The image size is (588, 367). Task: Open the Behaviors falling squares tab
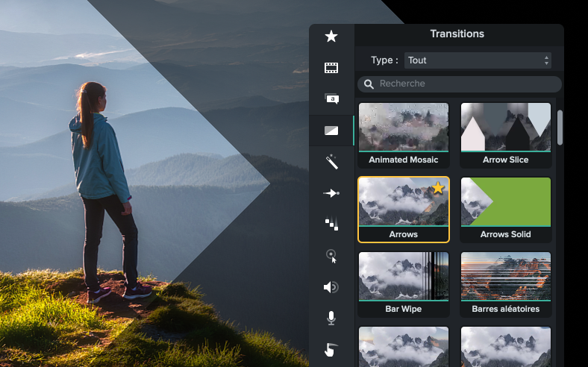tap(331, 223)
